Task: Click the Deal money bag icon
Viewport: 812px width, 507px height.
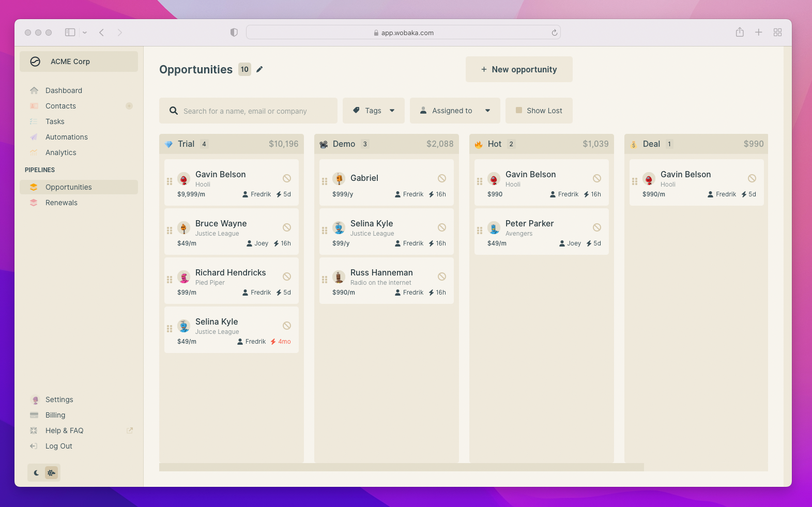Action: 634,144
